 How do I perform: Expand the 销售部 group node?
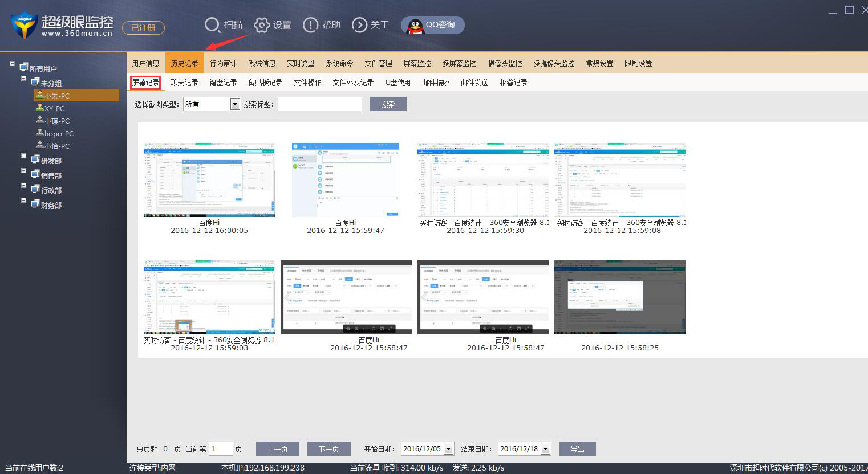(x=23, y=171)
